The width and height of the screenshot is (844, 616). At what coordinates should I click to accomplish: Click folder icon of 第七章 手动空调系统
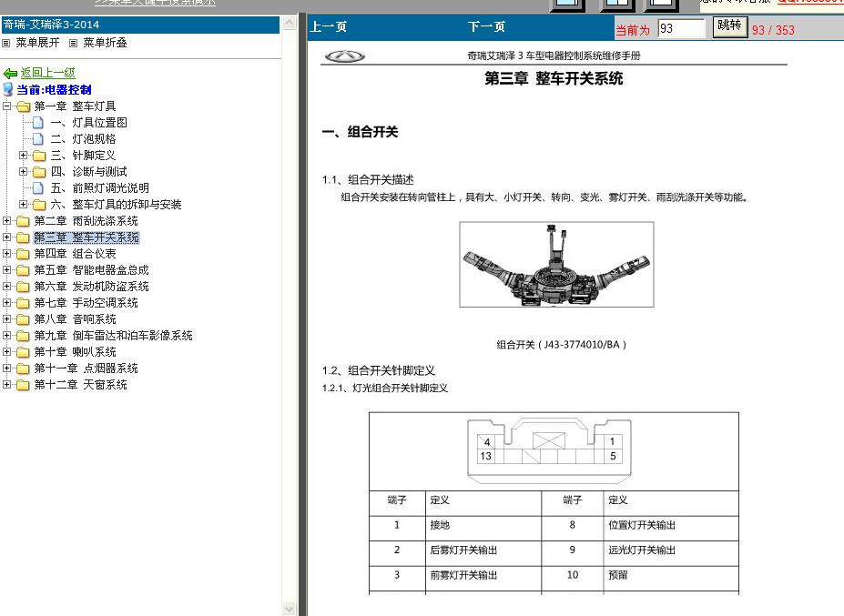pyautogui.click(x=23, y=303)
